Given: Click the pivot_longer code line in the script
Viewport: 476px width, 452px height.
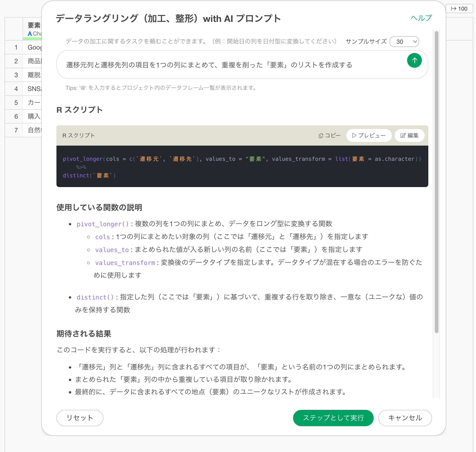Looking at the screenshot, I should click(241, 159).
